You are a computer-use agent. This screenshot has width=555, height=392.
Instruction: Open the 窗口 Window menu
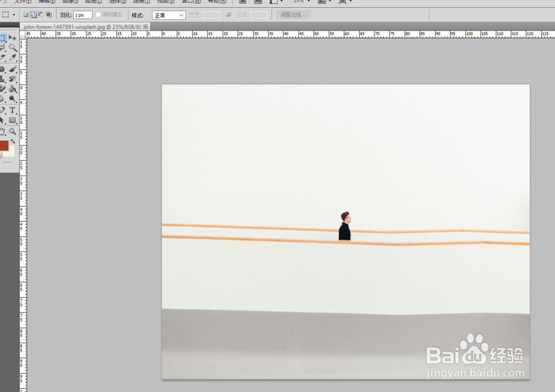tap(191, 2)
